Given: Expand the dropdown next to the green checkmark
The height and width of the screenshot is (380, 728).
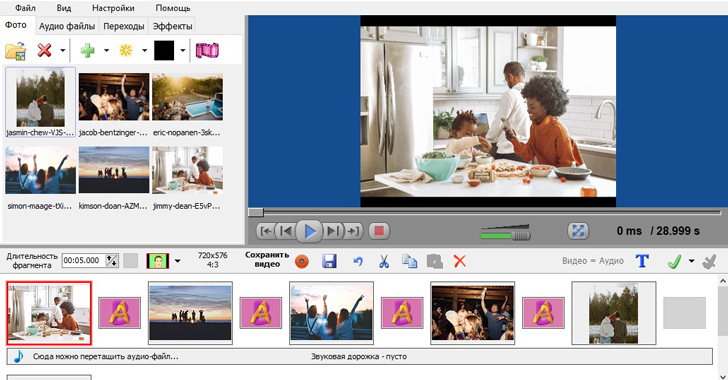Looking at the screenshot, I should (x=691, y=261).
